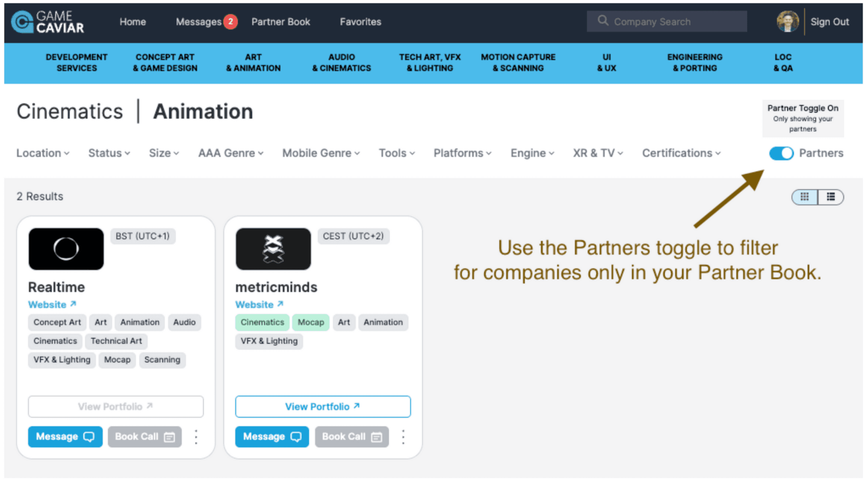The width and height of the screenshot is (868, 486).
Task: Click the BST (UTC+1) timezone badge
Action: pos(143,236)
